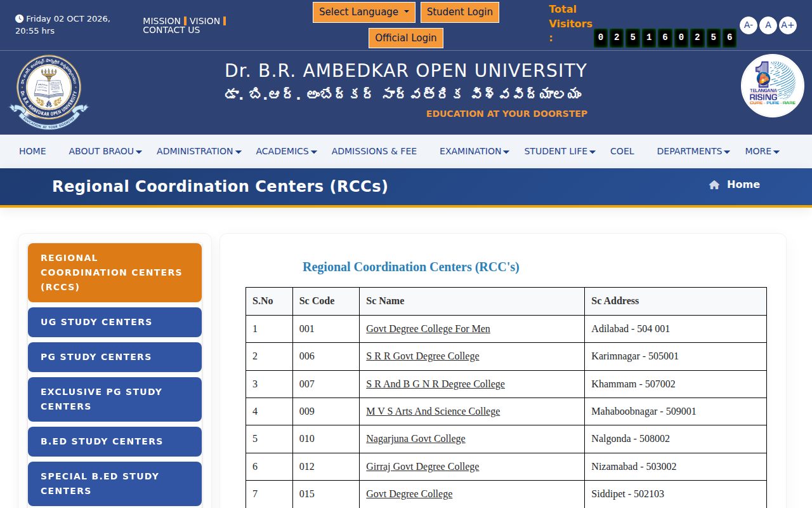This screenshot has height=508, width=812.
Task: Click the Official Login button
Action: pyautogui.click(x=406, y=38)
